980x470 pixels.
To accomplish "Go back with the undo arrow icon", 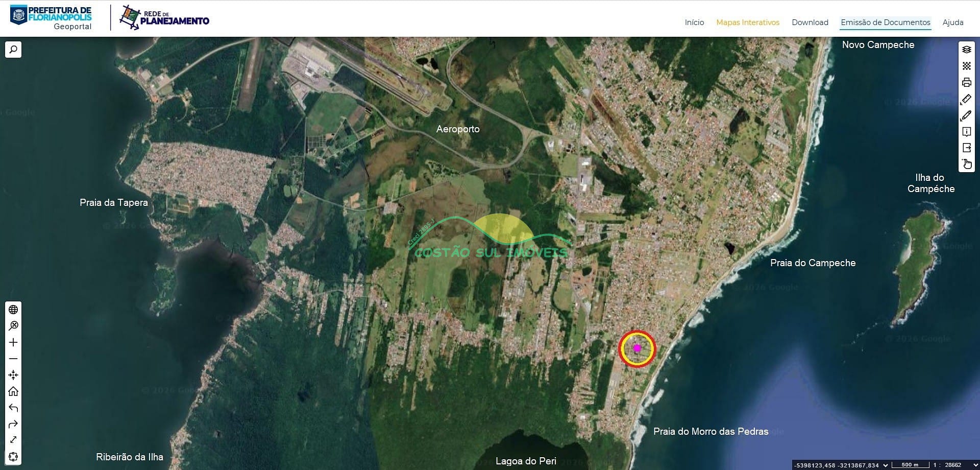I will click(x=13, y=408).
